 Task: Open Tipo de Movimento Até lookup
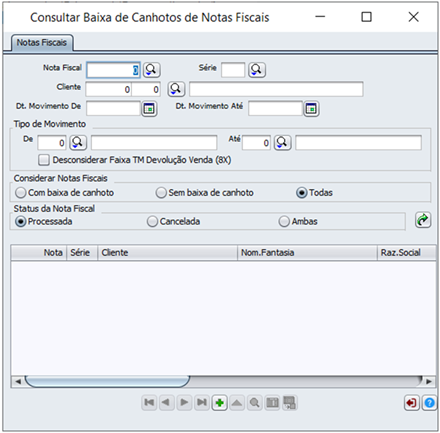282,143
